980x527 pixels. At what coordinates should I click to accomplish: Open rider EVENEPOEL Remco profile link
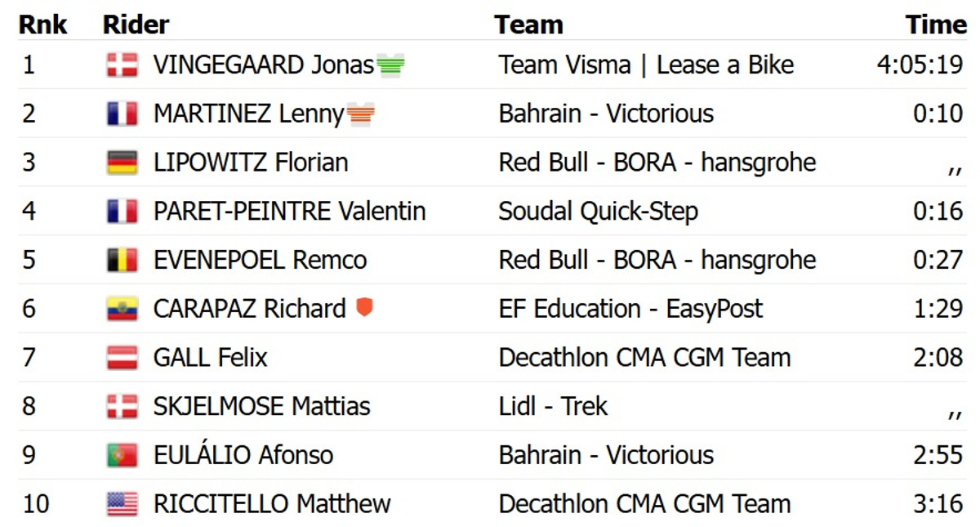pos(260,260)
